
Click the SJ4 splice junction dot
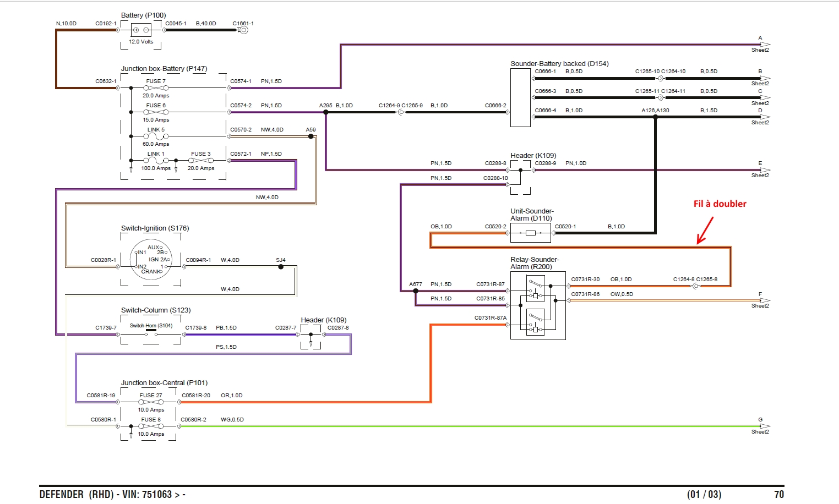tap(281, 267)
